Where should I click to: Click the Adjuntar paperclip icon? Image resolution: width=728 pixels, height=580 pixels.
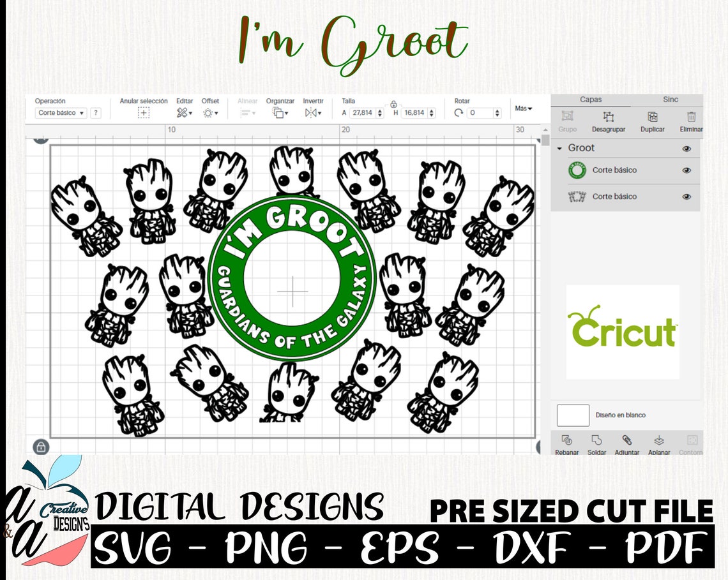point(627,442)
